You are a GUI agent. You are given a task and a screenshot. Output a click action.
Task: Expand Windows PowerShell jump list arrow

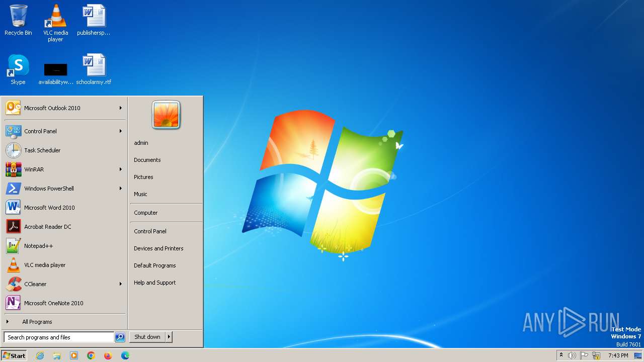click(121, 189)
